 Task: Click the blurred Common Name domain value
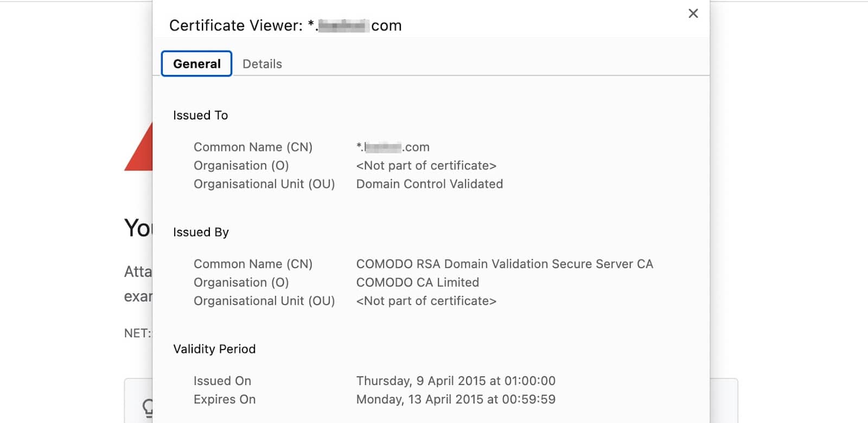click(393, 147)
